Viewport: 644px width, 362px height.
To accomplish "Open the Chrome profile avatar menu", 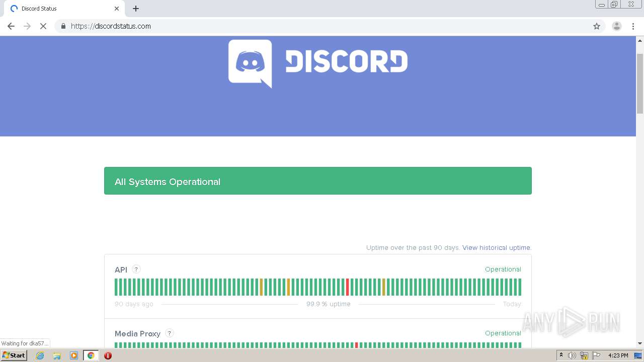I will (617, 26).
